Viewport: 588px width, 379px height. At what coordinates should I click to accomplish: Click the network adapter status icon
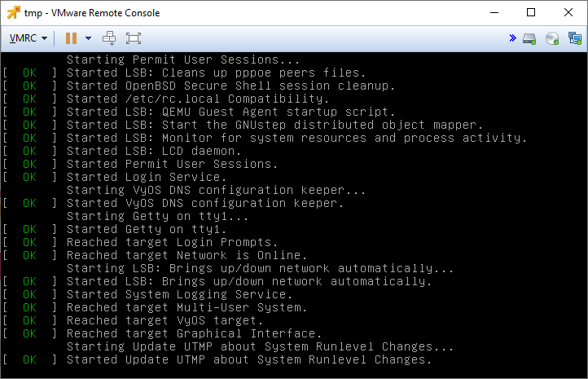tap(574, 38)
